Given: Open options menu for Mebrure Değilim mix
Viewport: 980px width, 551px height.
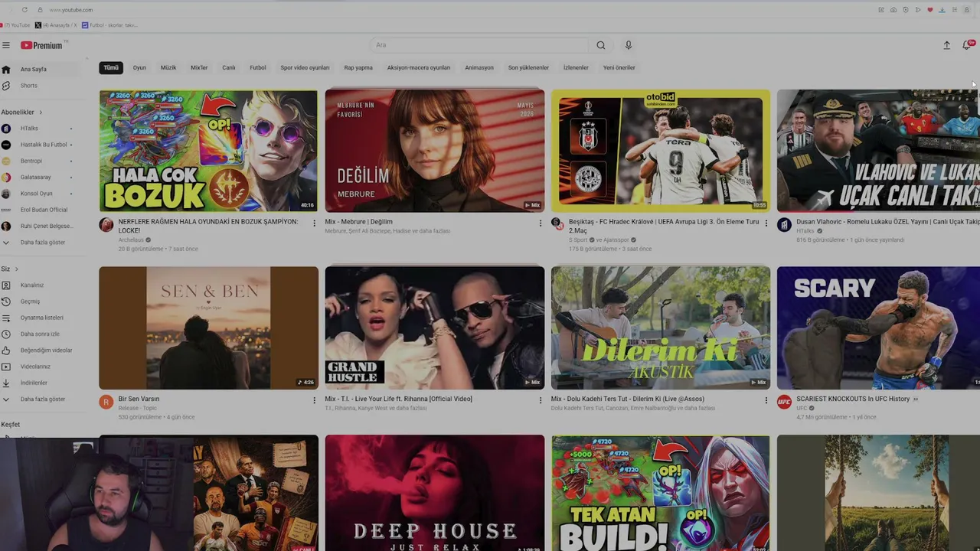Looking at the screenshot, I should click(541, 223).
